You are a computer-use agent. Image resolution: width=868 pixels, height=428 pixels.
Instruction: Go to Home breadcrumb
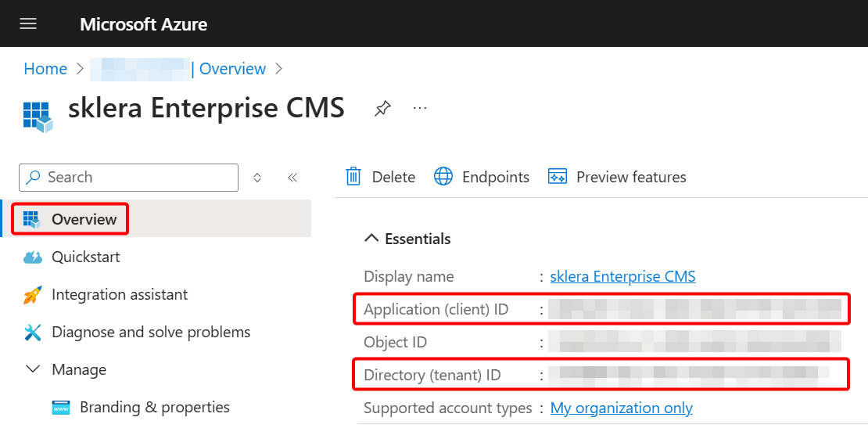(45, 69)
